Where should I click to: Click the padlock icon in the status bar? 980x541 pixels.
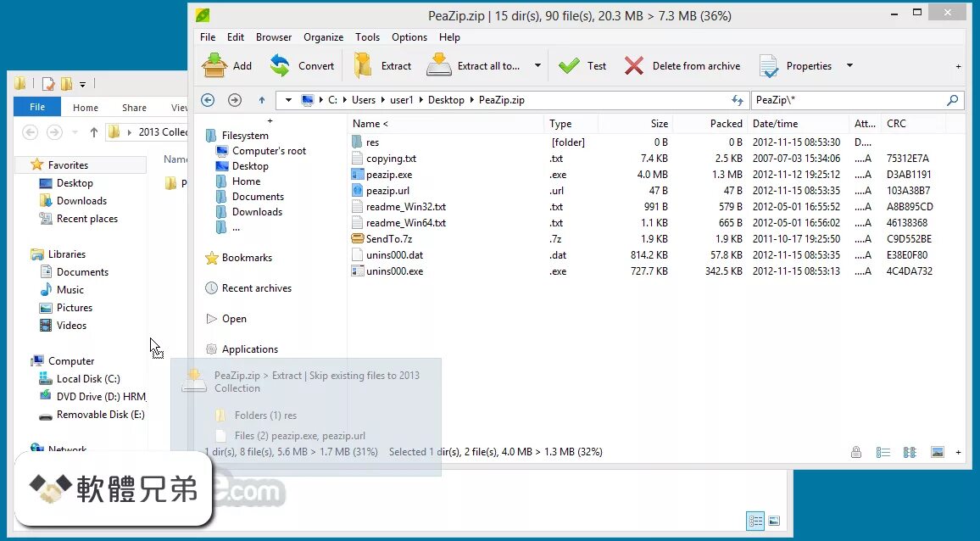click(855, 452)
